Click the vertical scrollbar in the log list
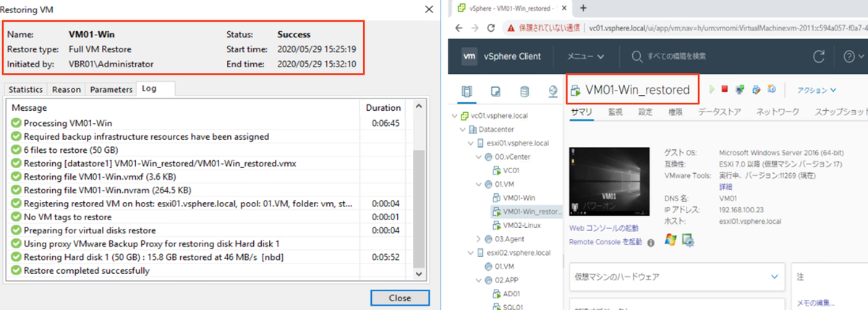 tap(419, 208)
